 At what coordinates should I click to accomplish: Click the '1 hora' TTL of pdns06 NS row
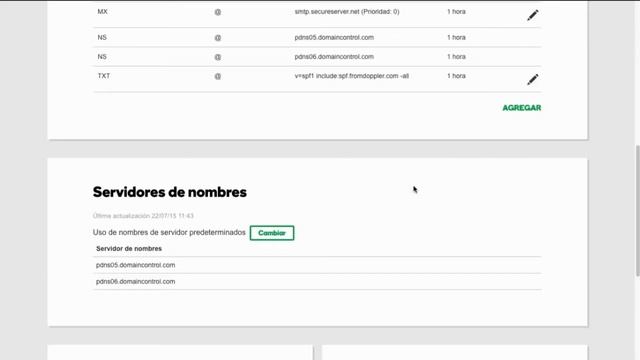pos(456,57)
